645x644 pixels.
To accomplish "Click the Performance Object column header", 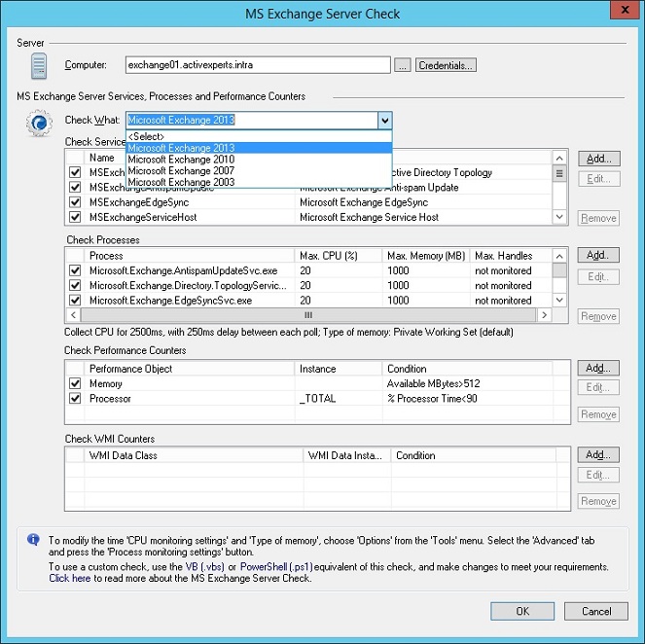I will coord(190,369).
